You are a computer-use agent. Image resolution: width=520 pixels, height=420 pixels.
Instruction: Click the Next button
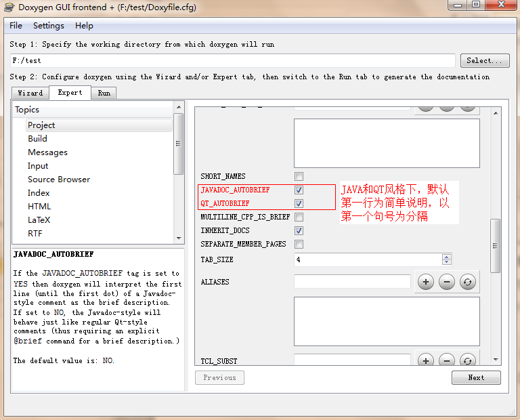(x=476, y=377)
